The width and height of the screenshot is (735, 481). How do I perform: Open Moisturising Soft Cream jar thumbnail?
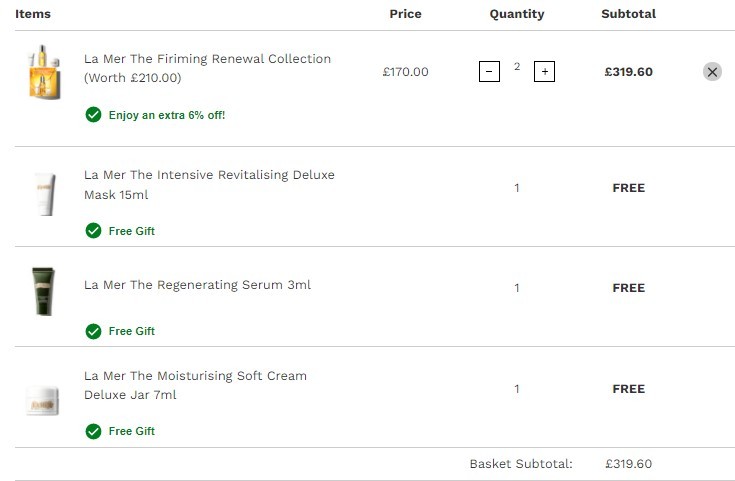43,400
